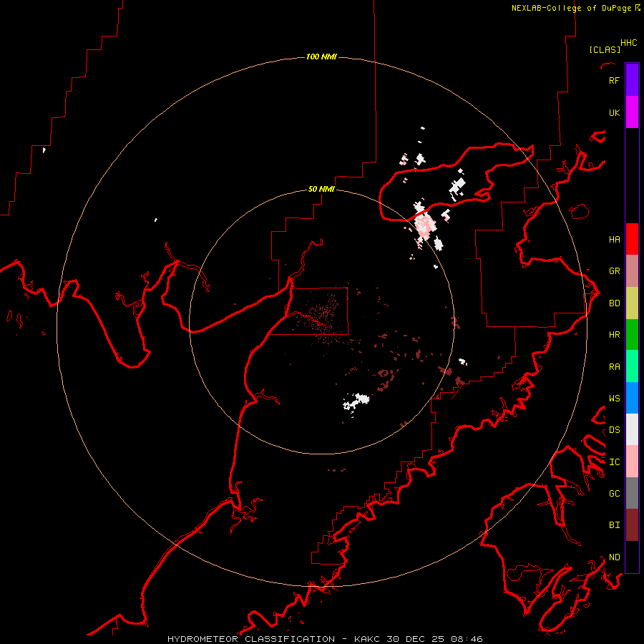Select the blue WS wet snow swatch
Image resolution: width=644 pixels, height=644 pixels.
tap(632, 398)
